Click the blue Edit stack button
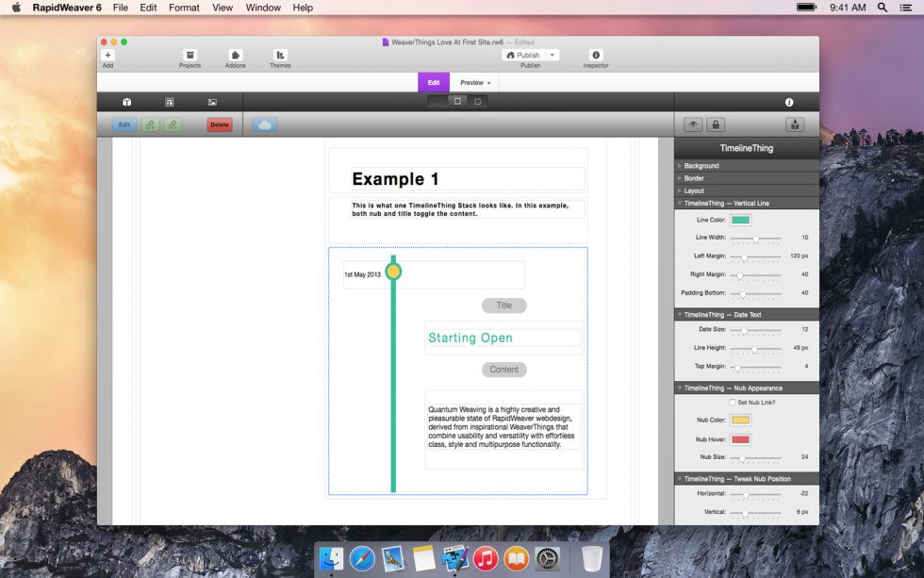This screenshot has width=924, height=578. pyautogui.click(x=124, y=124)
